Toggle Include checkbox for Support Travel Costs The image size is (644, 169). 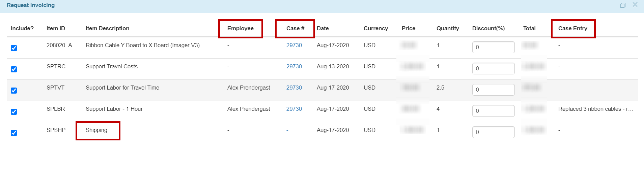pyautogui.click(x=14, y=69)
